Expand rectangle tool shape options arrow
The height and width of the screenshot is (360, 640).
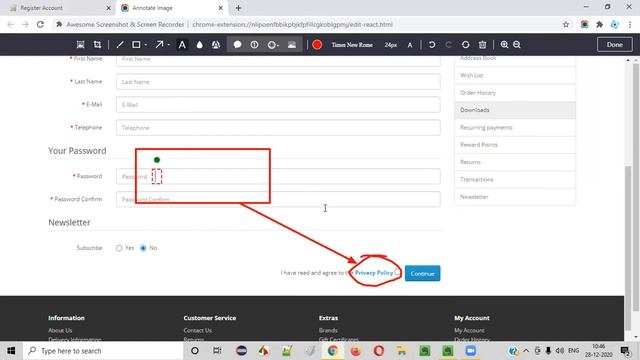[146, 45]
